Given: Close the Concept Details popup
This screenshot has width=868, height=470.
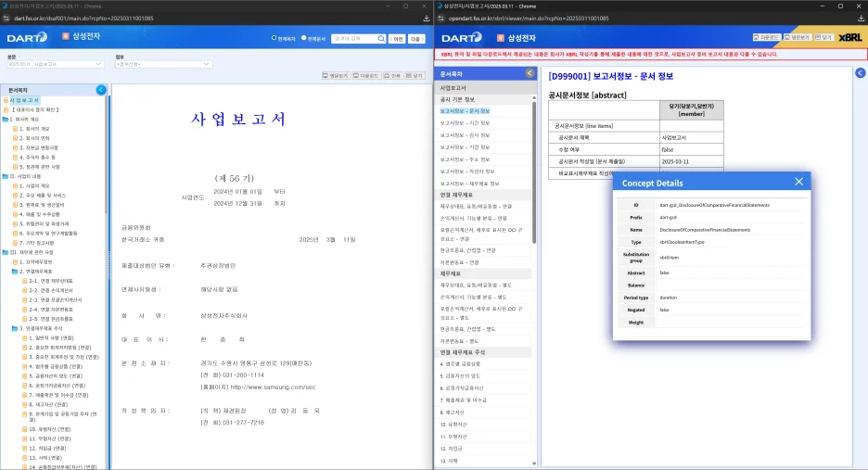Looking at the screenshot, I should pyautogui.click(x=798, y=182).
